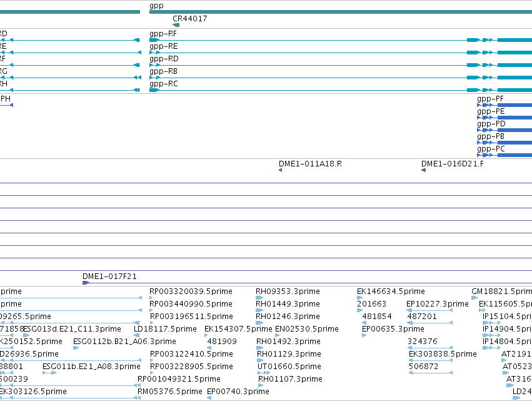Open the gpp-RF transcript label
Screen dimensions: 532x401
(x=163, y=34)
